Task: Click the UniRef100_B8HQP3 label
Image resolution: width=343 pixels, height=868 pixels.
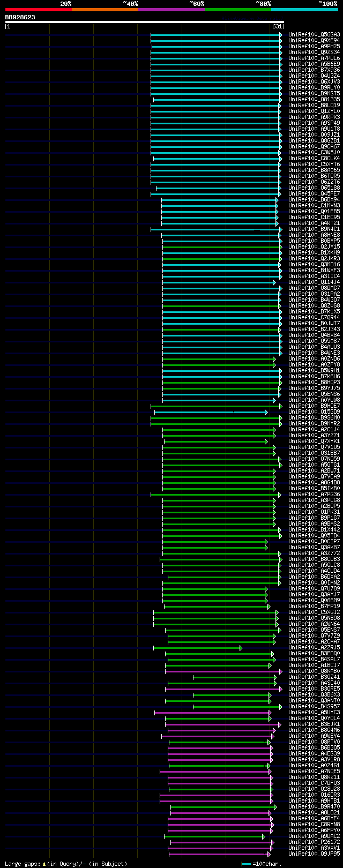Action: pos(314,382)
